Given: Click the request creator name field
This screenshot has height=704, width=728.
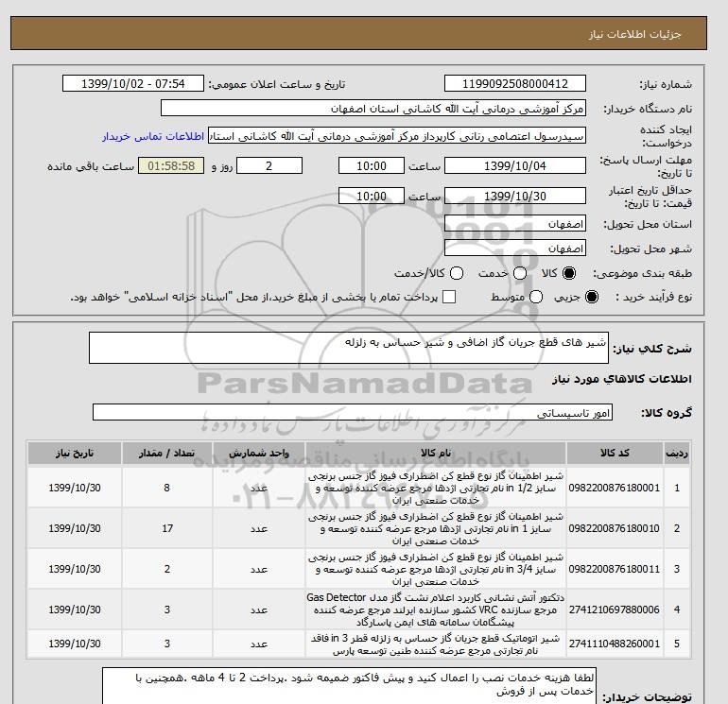Looking at the screenshot, I should point(397,135).
